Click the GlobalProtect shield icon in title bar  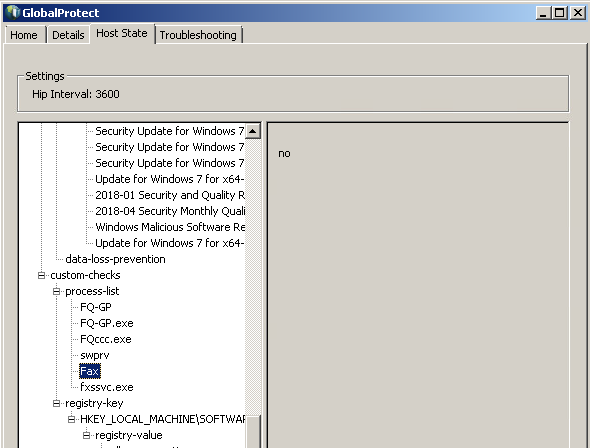click(12, 12)
